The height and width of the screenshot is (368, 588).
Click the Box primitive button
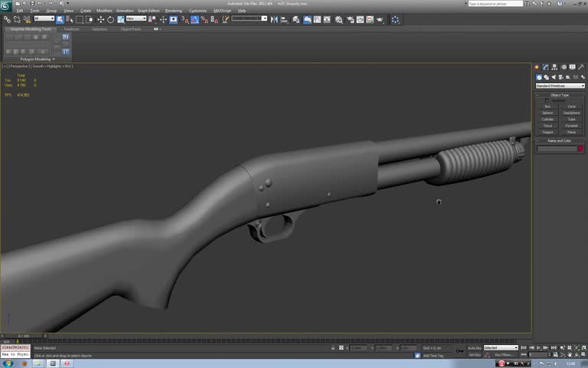click(x=547, y=107)
